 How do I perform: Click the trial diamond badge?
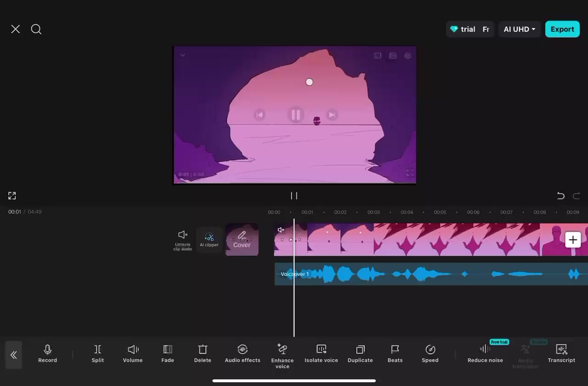469,29
